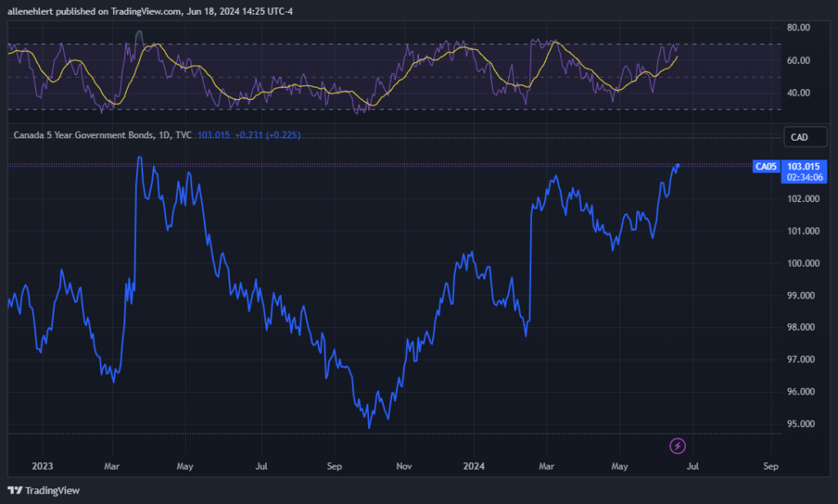Click the 2024 label on time axis
Image resolution: width=838 pixels, height=504 pixels.
[475, 466]
